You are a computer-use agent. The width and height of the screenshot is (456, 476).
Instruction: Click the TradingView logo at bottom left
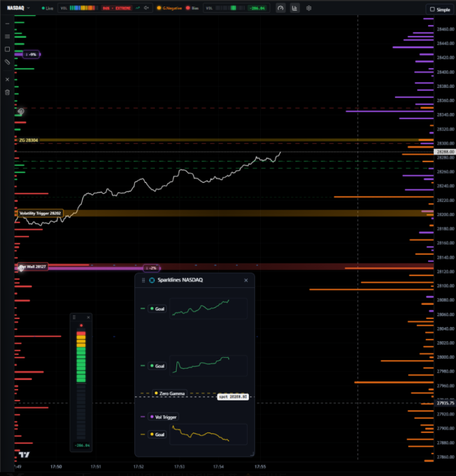tap(24, 454)
